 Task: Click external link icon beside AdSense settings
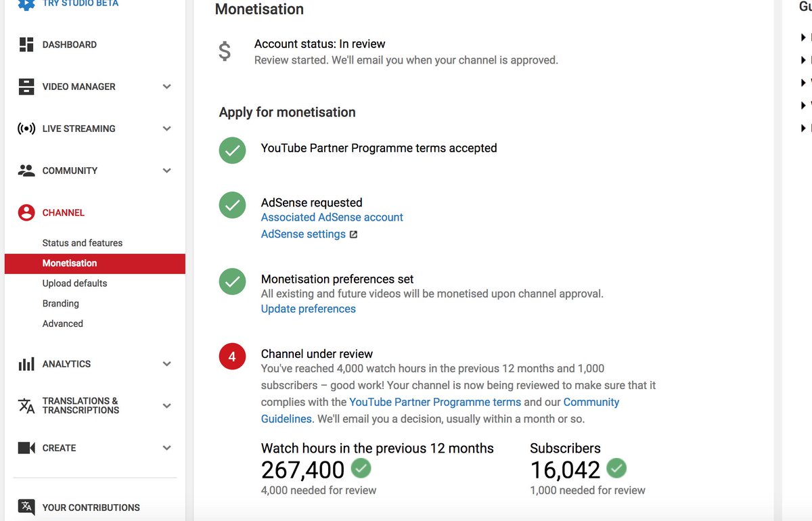click(353, 235)
